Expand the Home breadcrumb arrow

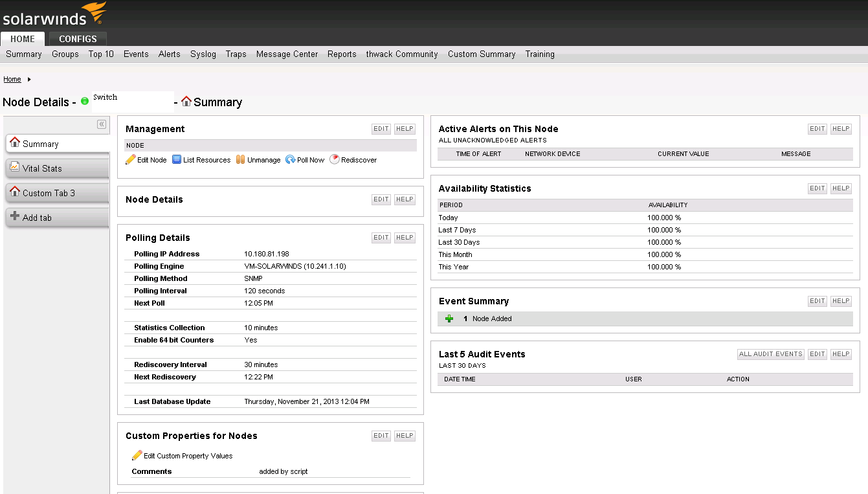click(29, 80)
